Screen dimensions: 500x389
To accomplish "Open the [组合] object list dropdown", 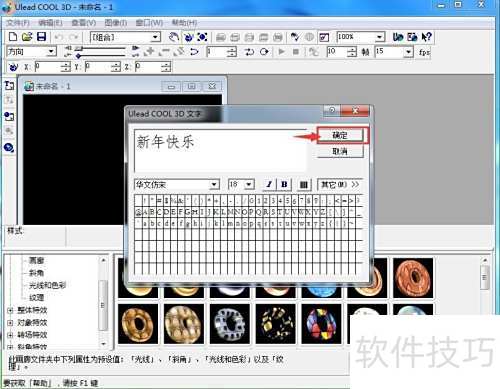I will [155, 37].
